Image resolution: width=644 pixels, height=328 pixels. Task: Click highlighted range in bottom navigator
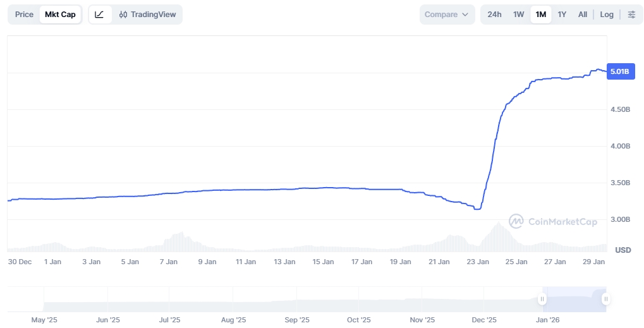(x=574, y=300)
